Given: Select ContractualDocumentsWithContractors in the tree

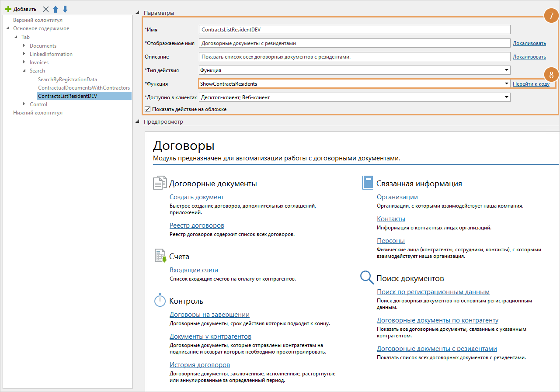Looking at the screenshot, I should coord(84,88).
